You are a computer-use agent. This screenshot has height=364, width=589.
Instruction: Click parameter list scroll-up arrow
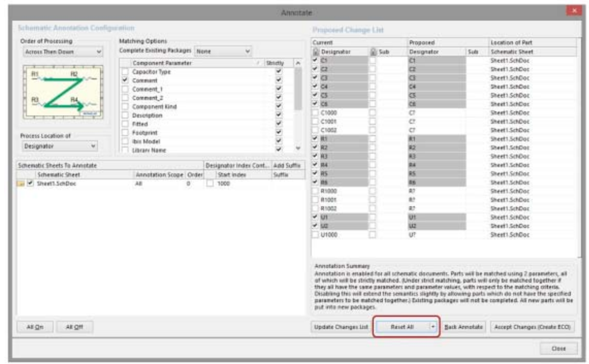tap(298, 63)
